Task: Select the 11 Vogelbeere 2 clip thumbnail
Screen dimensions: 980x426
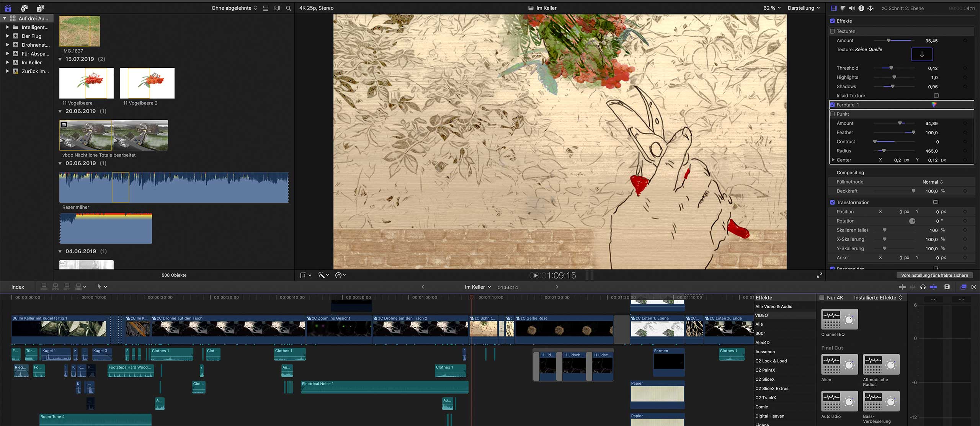Action: [147, 83]
